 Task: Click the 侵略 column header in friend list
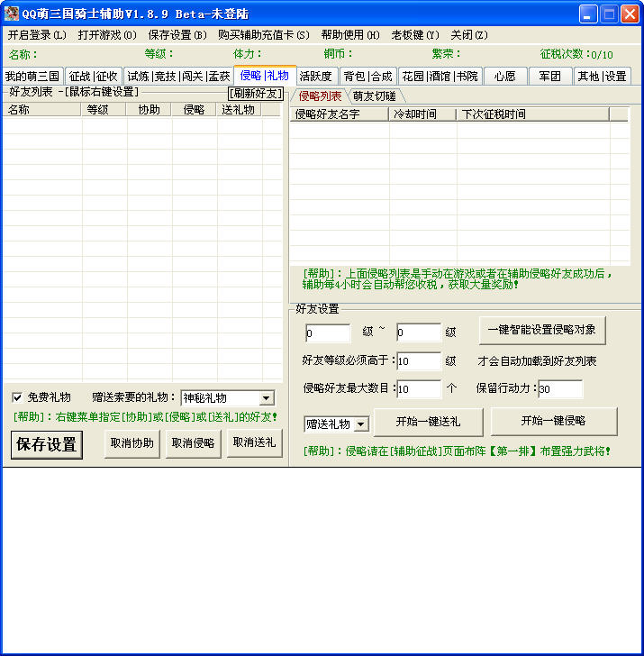[x=194, y=110]
